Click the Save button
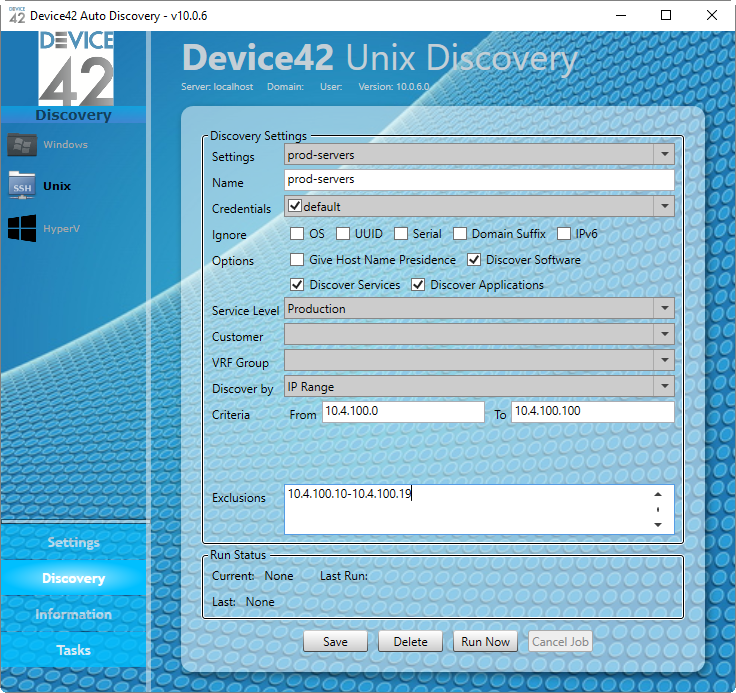The image size is (736, 693). point(335,641)
